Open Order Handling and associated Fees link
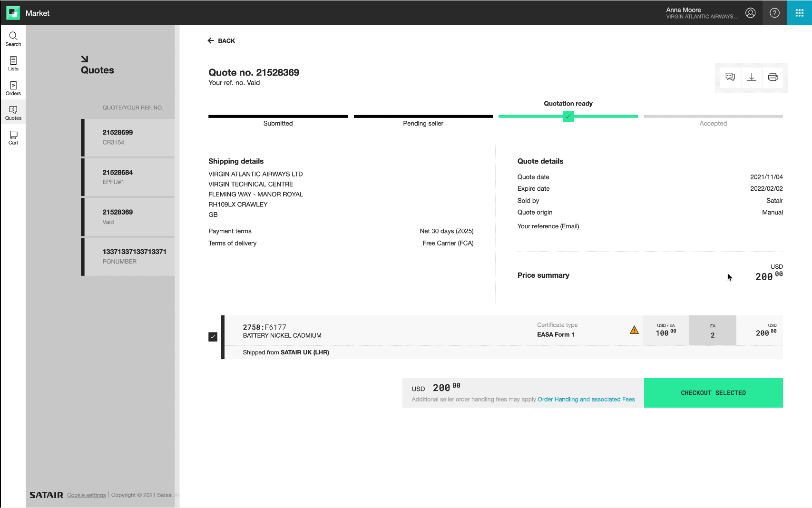This screenshot has height=508, width=812. click(x=586, y=400)
